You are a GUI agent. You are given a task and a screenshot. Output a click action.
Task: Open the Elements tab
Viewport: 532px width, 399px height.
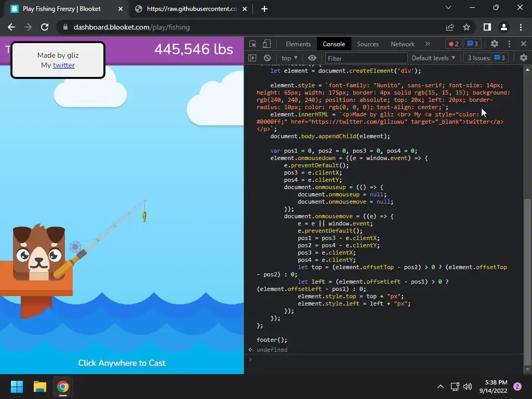tap(298, 44)
